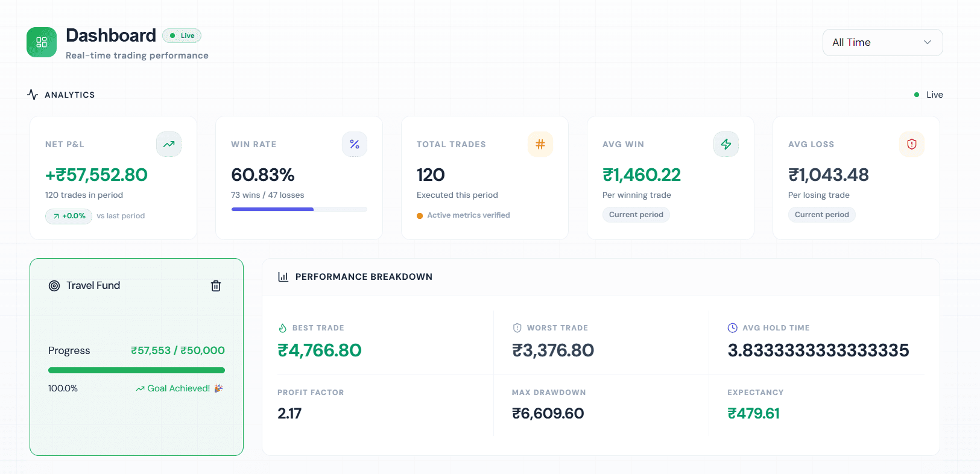980x474 pixels.
Task: Click the Per losing trade text
Action: click(819, 195)
